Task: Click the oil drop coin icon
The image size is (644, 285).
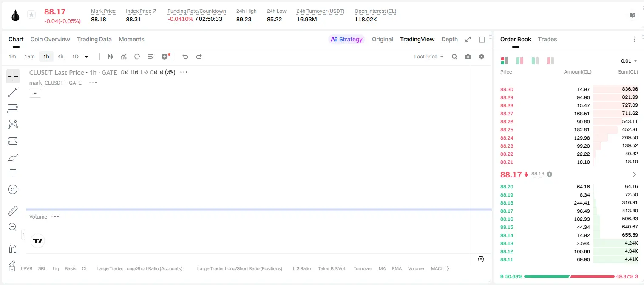Action: tap(16, 15)
